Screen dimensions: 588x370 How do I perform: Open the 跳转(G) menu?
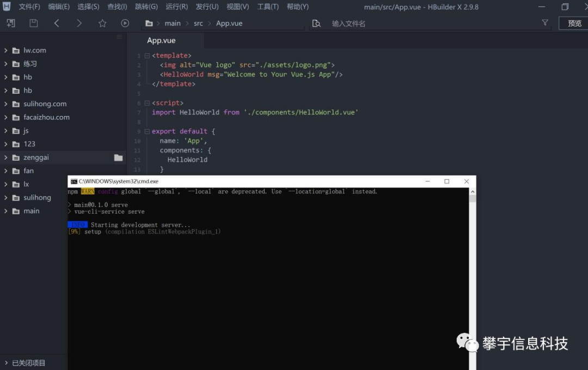tap(146, 7)
